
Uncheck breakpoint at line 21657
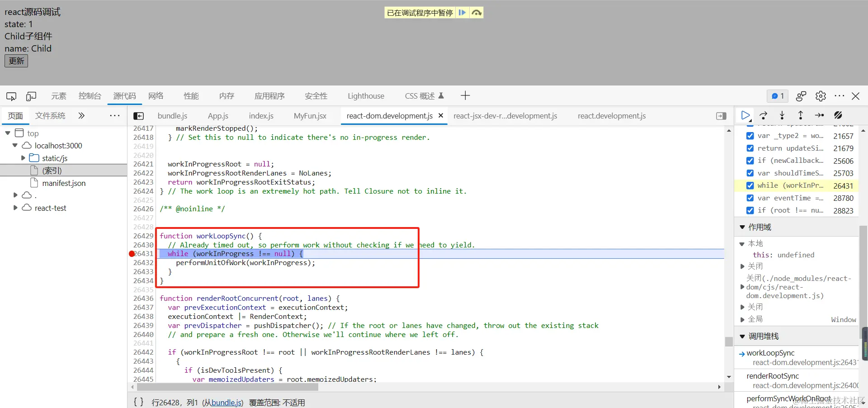click(750, 136)
